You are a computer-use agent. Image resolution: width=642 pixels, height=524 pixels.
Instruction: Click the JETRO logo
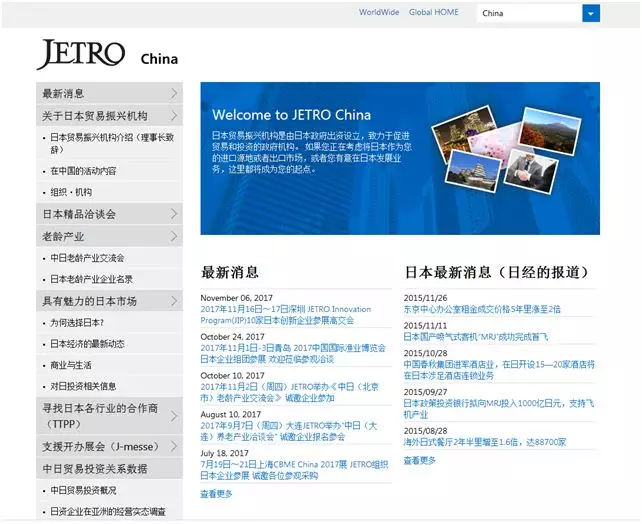81,54
